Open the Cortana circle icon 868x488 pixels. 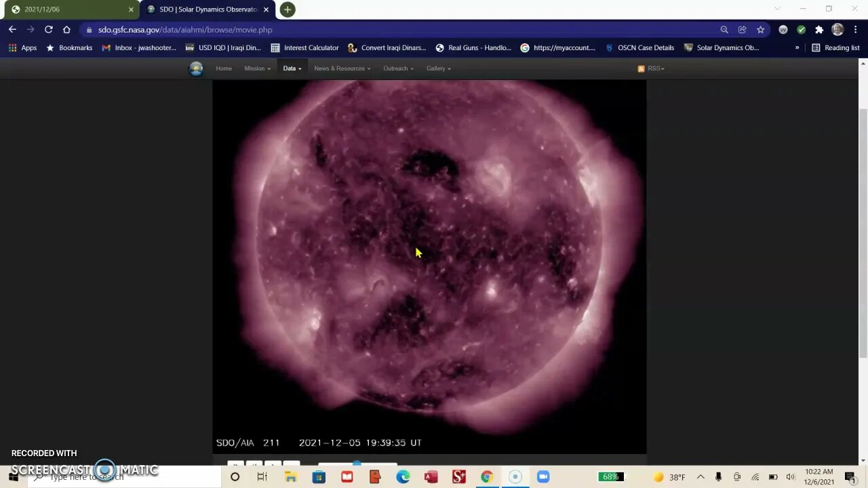click(235, 477)
